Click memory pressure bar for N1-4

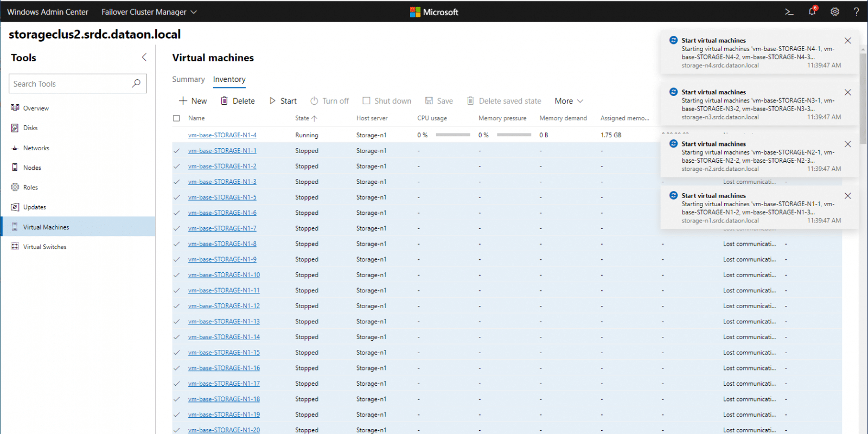pos(514,135)
